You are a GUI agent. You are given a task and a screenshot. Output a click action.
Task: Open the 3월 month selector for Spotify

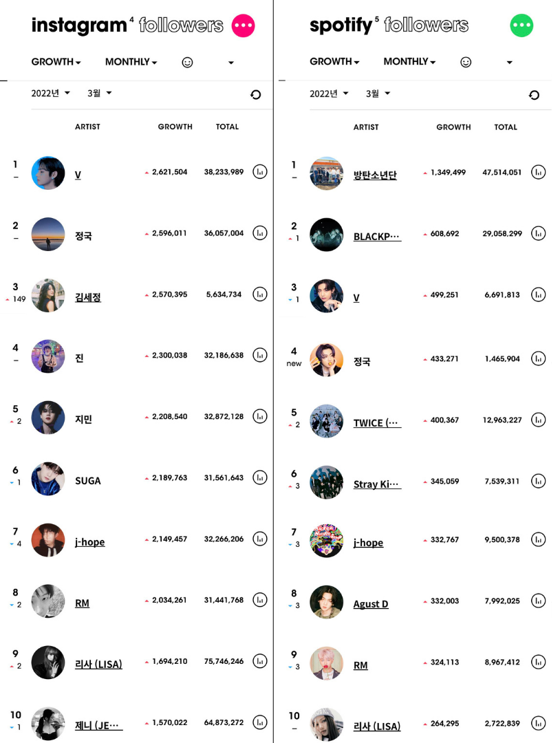(x=378, y=94)
